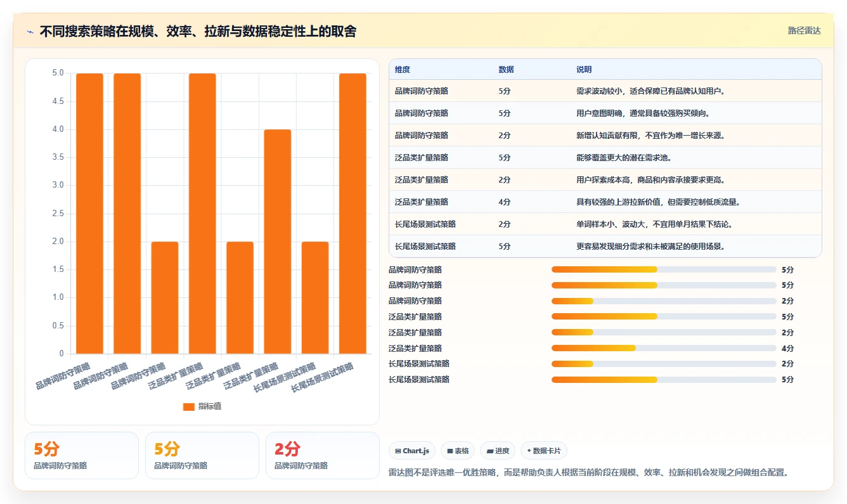Select the Chart.js tag chip
This screenshot has height=504, width=847.
point(412,451)
